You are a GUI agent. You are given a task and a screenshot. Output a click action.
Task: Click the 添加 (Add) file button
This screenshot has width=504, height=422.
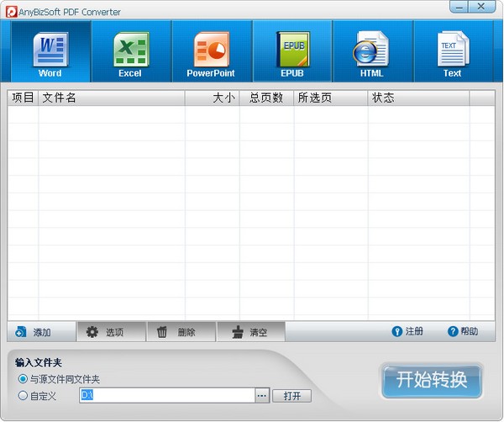pyautogui.click(x=35, y=332)
